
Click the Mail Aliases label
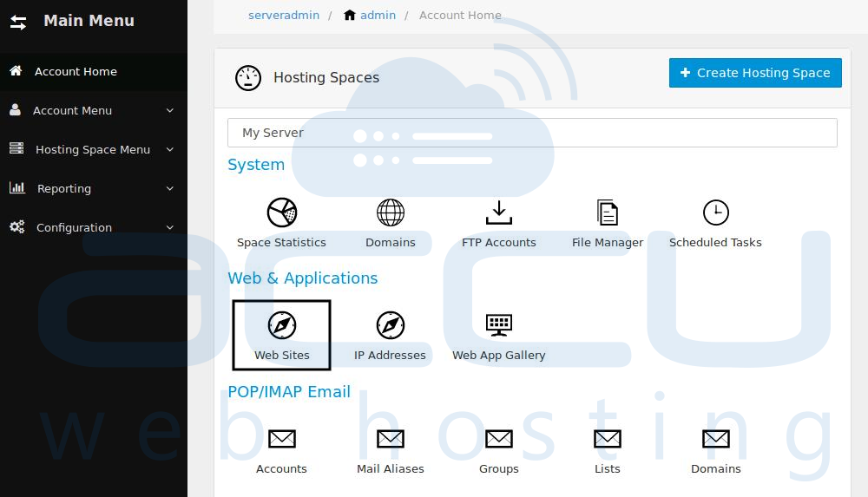(x=391, y=468)
